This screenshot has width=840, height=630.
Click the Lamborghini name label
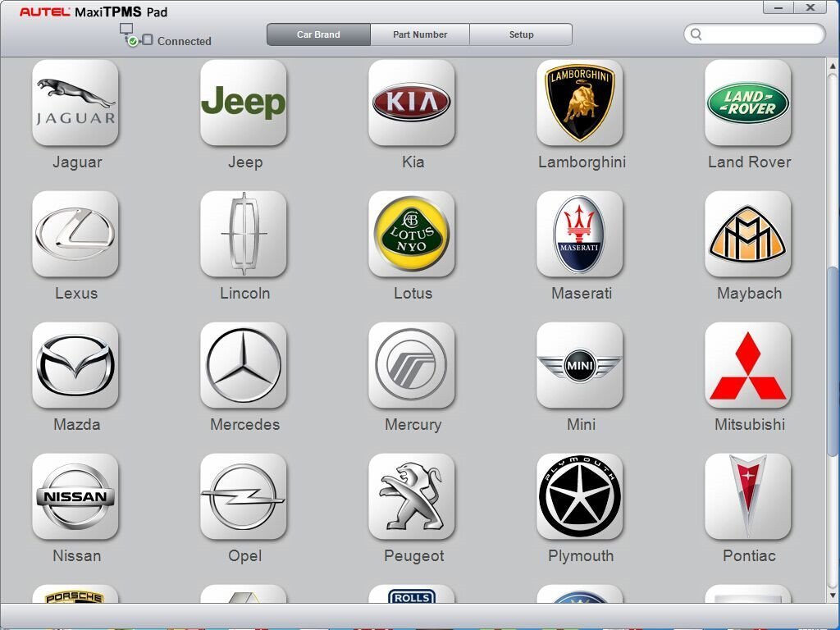pos(582,162)
